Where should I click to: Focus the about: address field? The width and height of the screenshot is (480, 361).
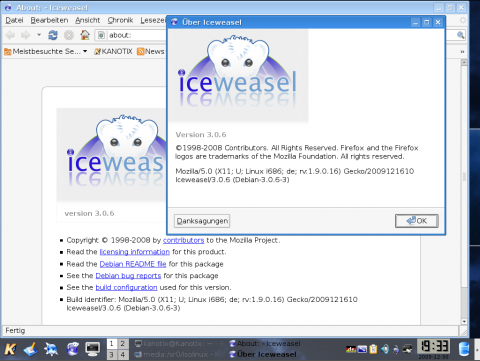(137, 35)
